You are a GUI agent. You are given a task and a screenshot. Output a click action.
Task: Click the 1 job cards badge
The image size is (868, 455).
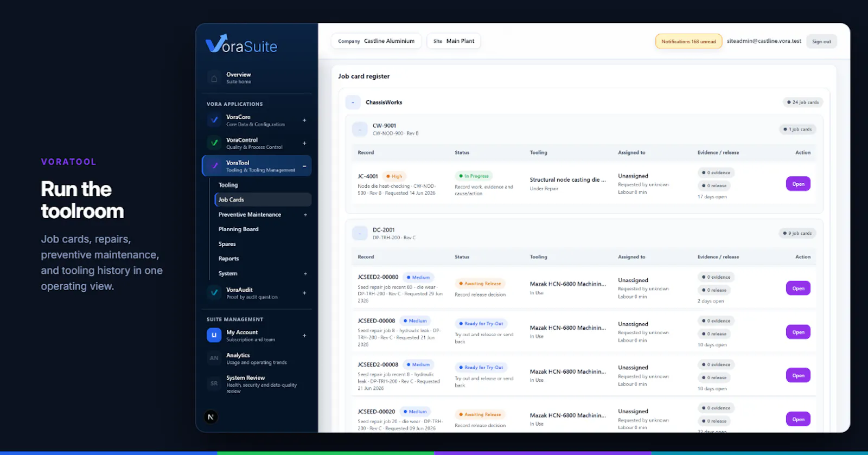[797, 129]
